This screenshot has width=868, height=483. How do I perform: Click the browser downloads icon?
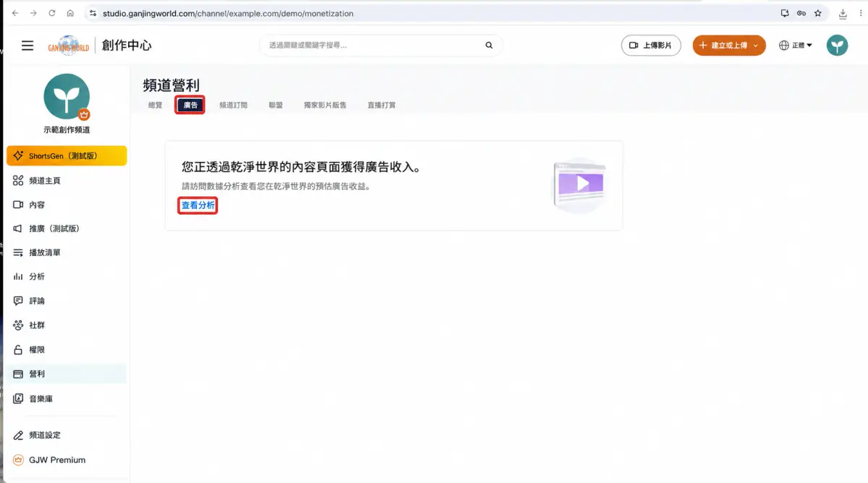843,13
